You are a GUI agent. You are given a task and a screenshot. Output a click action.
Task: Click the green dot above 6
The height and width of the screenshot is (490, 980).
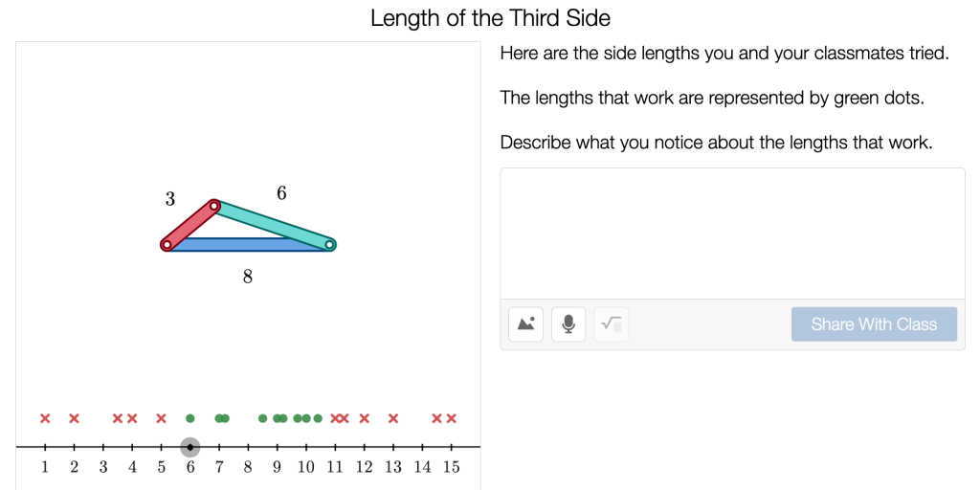point(190,418)
